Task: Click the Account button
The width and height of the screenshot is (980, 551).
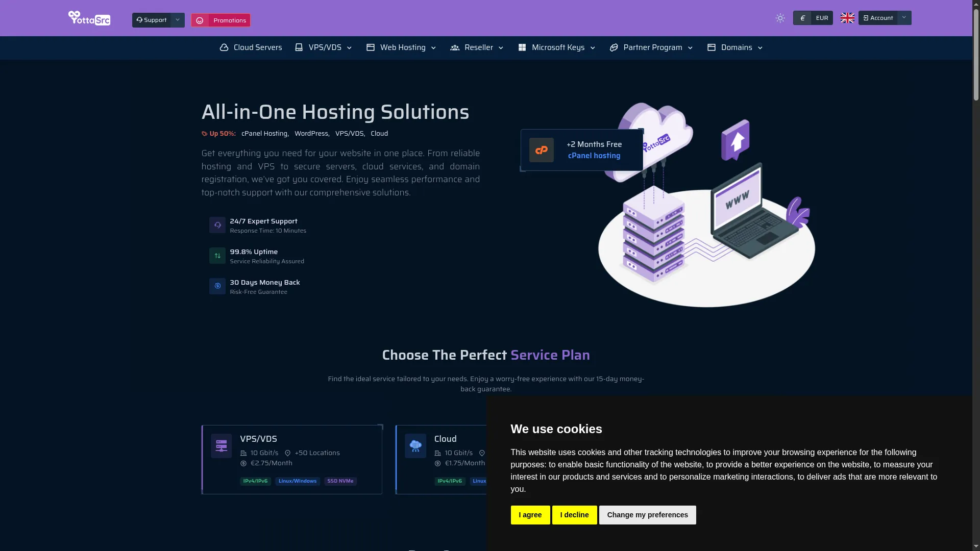Action: coord(878,18)
